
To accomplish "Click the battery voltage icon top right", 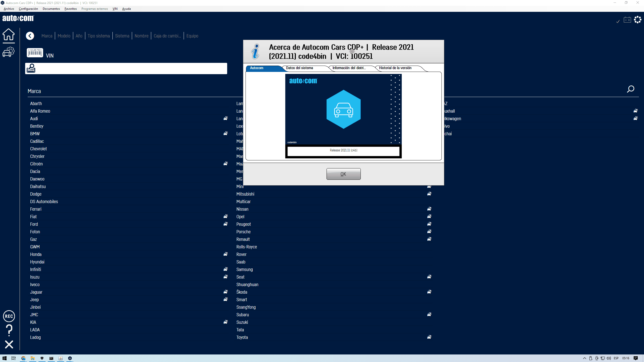I will pyautogui.click(x=627, y=20).
